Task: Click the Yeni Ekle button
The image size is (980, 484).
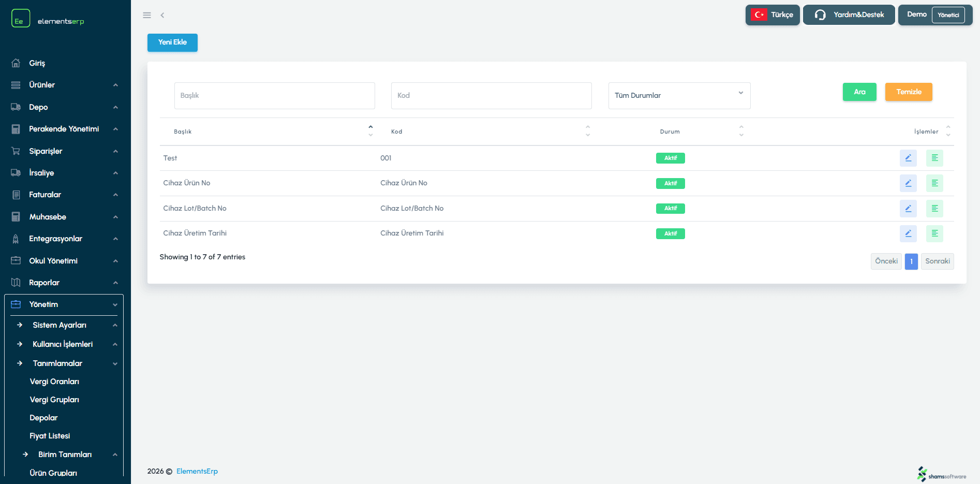Action: [172, 42]
